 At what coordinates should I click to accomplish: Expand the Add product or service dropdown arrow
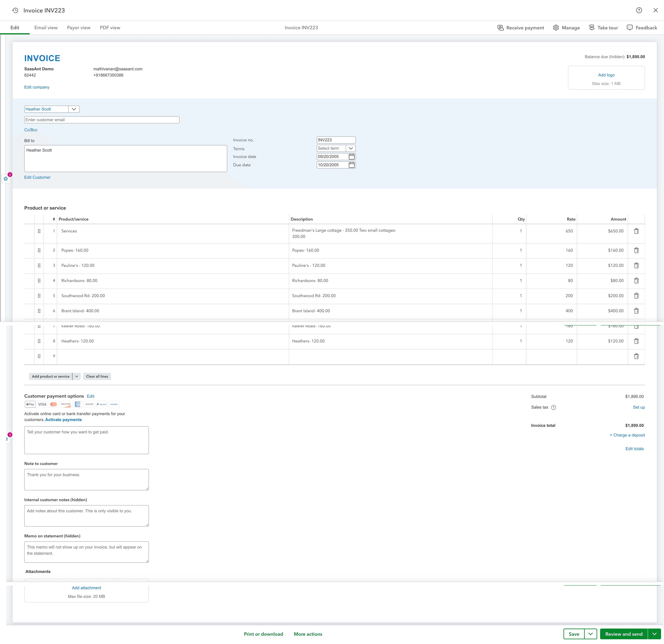click(x=77, y=376)
